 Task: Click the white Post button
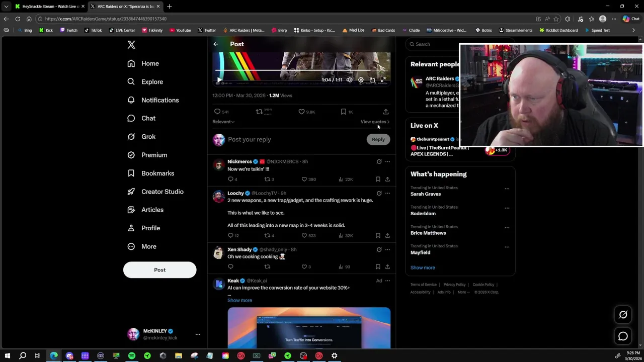pyautogui.click(x=159, y=270)
